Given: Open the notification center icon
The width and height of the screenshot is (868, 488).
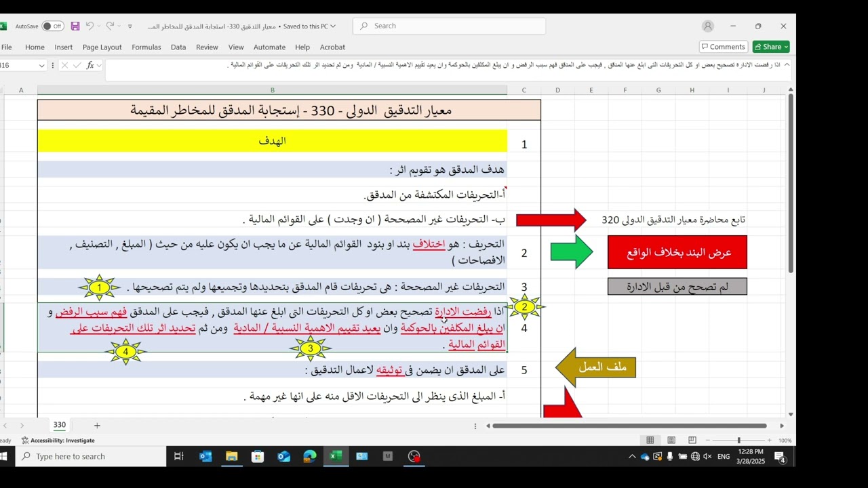Looking at the screenshot, I should (780, 457).
